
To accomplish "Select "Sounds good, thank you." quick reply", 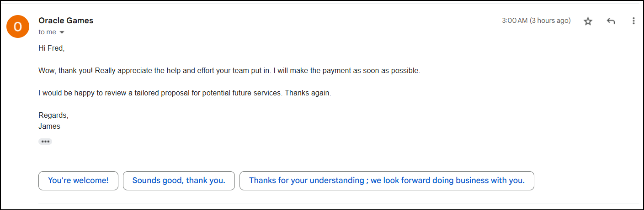I will [179, 180].
